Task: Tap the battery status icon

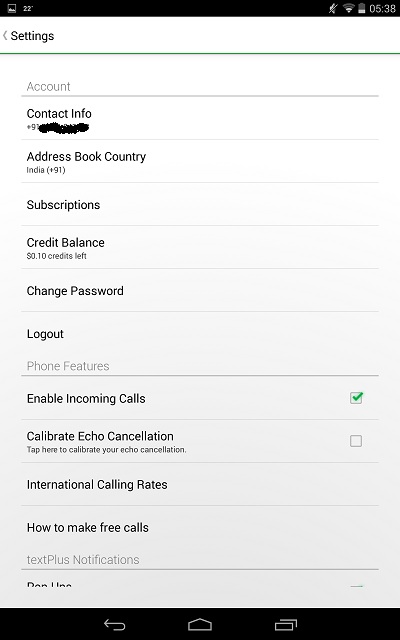Action: pos(361,8)
